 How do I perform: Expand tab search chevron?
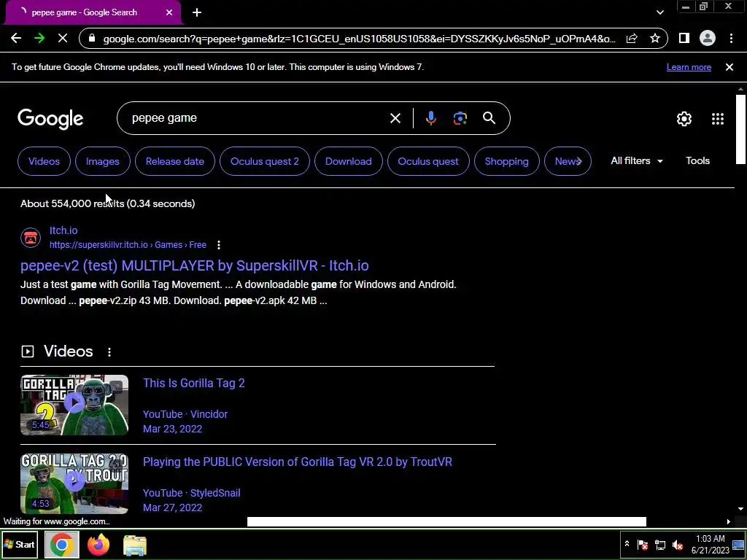[x=659, y=12]
